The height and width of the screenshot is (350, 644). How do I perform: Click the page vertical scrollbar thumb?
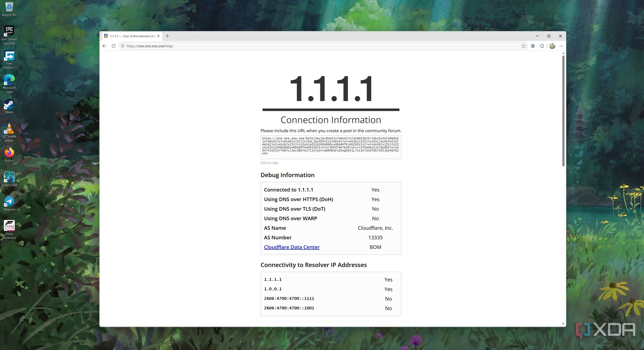563,111
